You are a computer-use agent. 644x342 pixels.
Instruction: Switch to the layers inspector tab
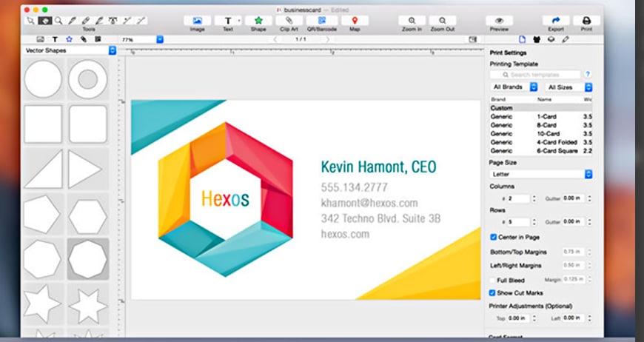pyautogui.click(x=551, y=38)
